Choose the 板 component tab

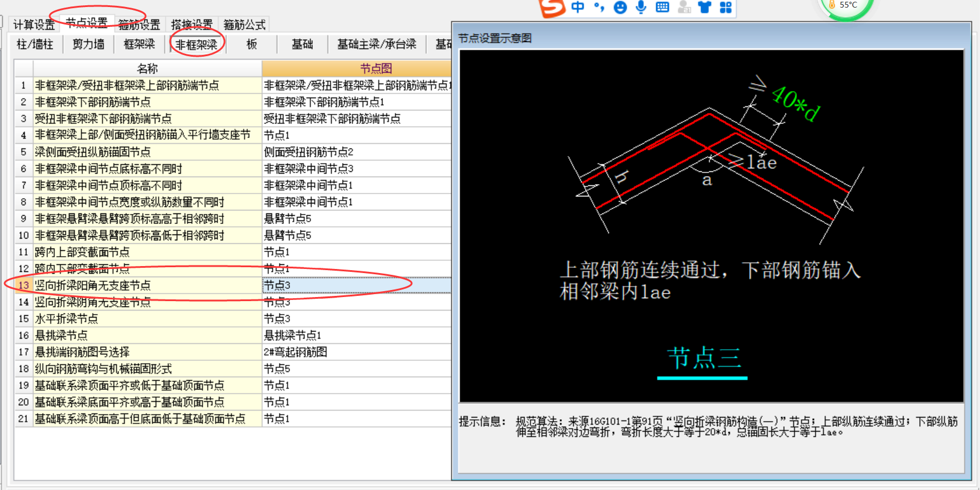point(252,44)
